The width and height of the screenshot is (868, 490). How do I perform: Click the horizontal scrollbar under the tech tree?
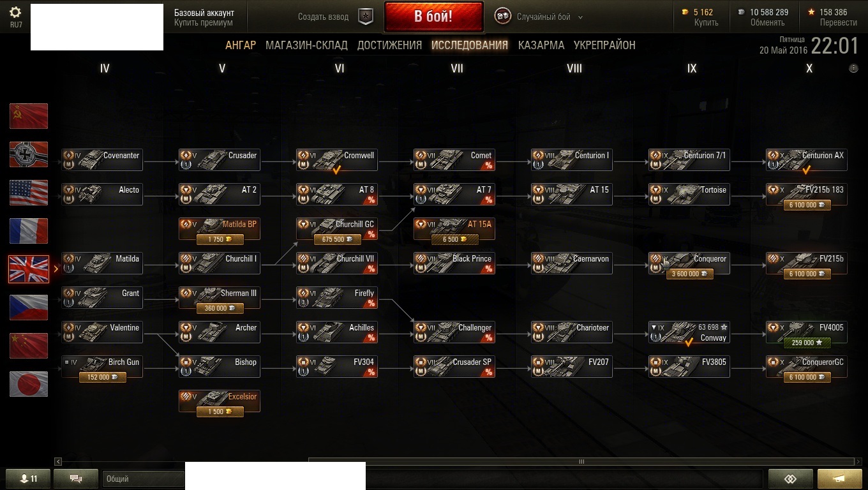click(581, 461)
